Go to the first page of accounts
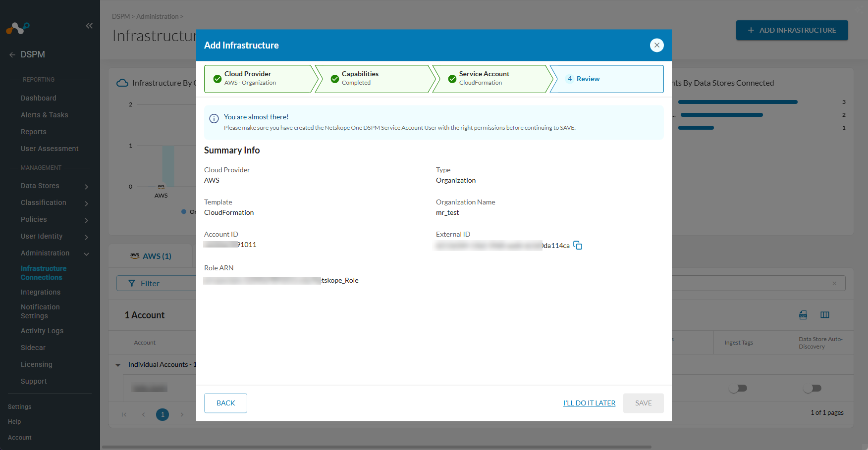Viewport: 868px width, 450px height. [x=124, y=414]
